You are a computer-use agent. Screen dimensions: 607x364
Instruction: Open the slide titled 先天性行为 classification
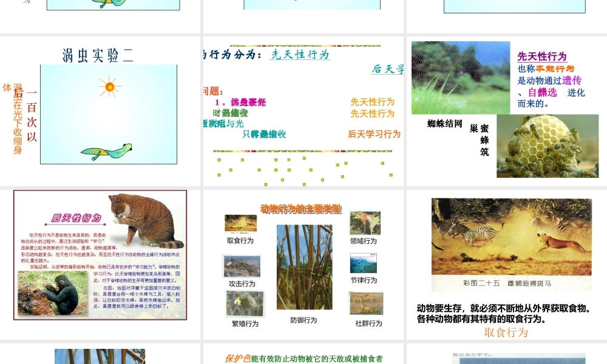303,111
